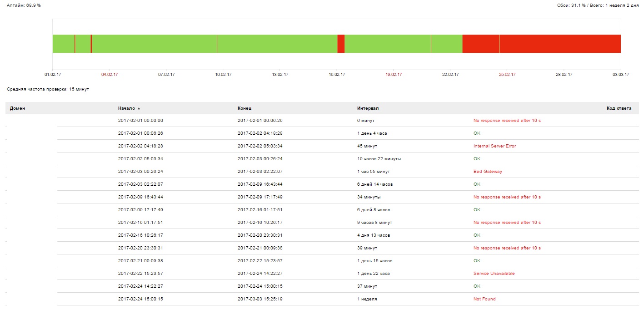
Task: Click interval 9 часов 8 минут
Action: pyautogui.click(x=374, y=223)
